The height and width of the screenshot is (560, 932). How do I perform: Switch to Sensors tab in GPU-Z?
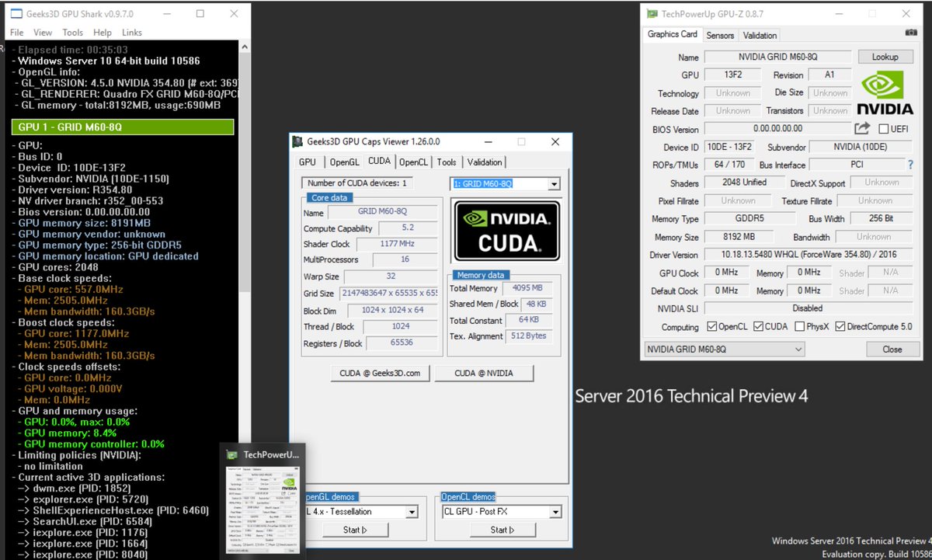pyautogui.click(x=720, y=36)
